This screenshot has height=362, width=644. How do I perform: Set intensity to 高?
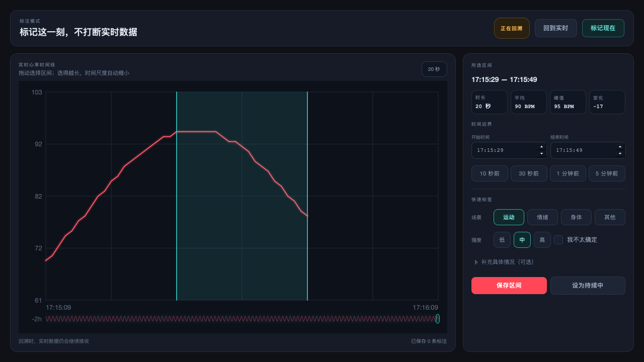click(542, 240)
